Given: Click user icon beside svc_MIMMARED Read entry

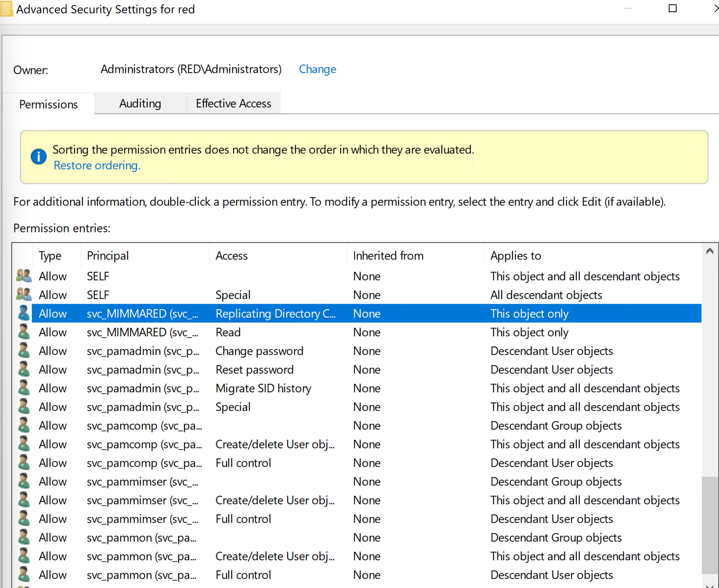Looking at the screenshot, I should point(24,332).
